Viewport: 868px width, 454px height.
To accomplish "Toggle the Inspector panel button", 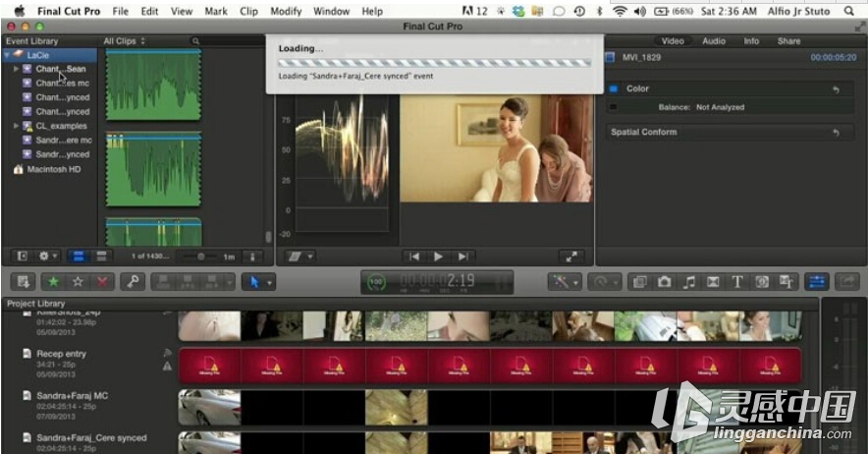I will [817, 282].
